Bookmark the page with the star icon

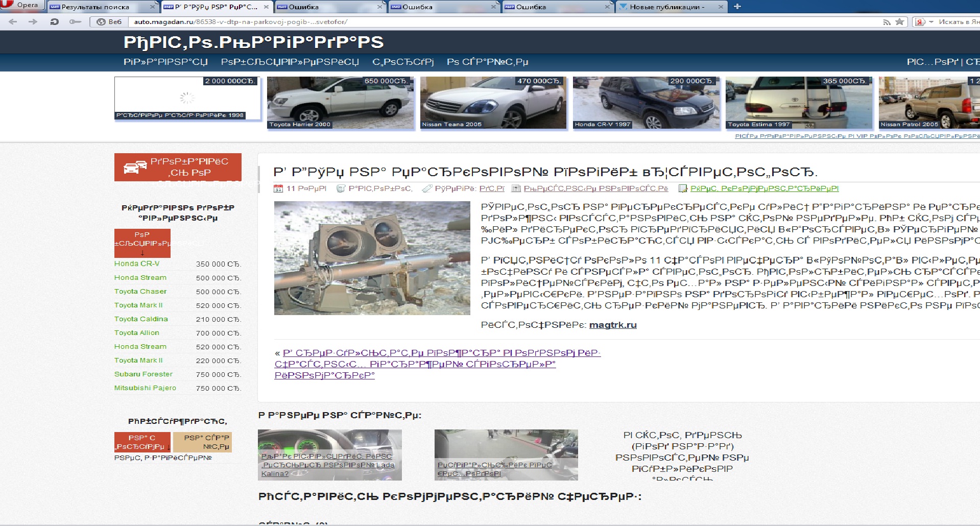click(x=900, y=22)
